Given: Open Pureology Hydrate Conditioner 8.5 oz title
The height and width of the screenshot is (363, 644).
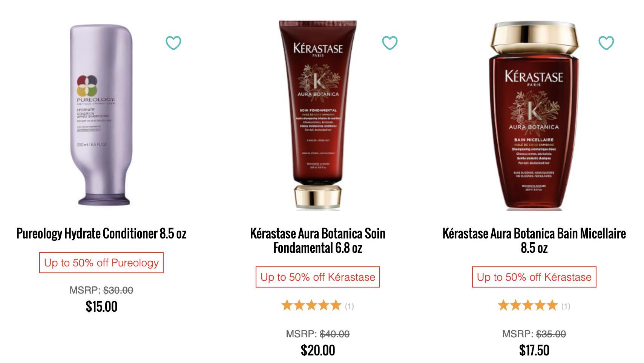Looking at the screenshot, I should pos(101,234).
